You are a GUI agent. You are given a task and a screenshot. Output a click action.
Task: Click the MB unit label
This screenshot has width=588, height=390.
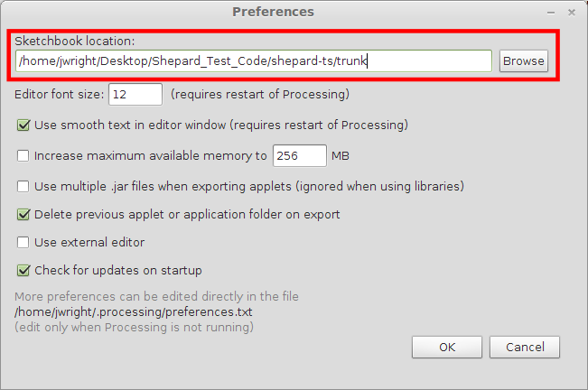tap(341, 155)
